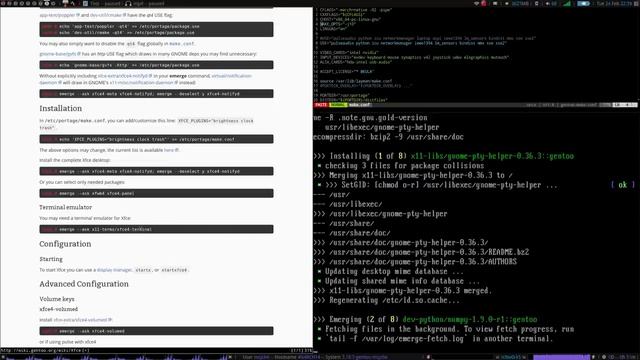Click the Volume keys subheading
The height and width of the screenshot is (360, 640).
tap(57, 299)
